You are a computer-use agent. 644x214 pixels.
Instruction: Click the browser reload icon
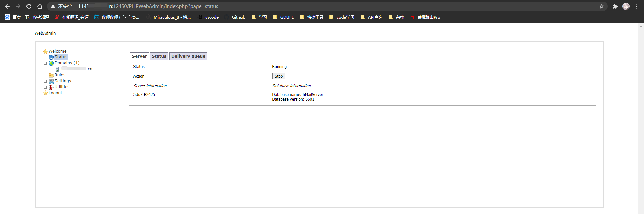click(x=29, y=6)
